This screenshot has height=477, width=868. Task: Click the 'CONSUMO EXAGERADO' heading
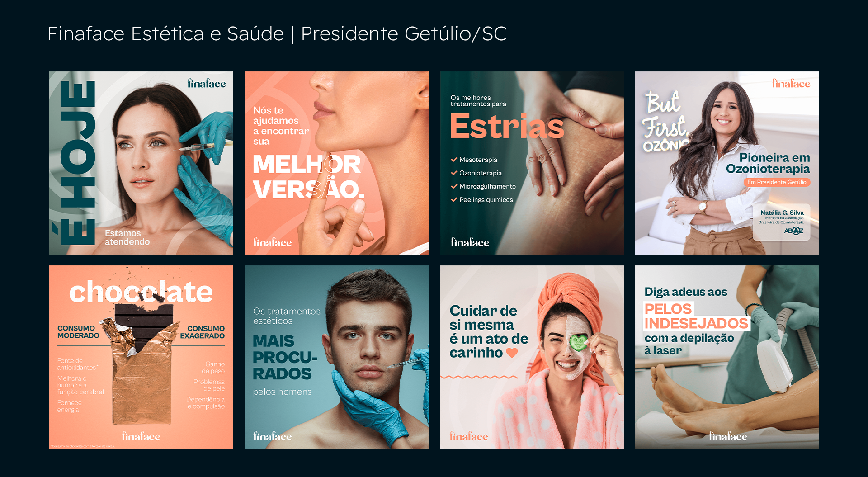(202, 332)
